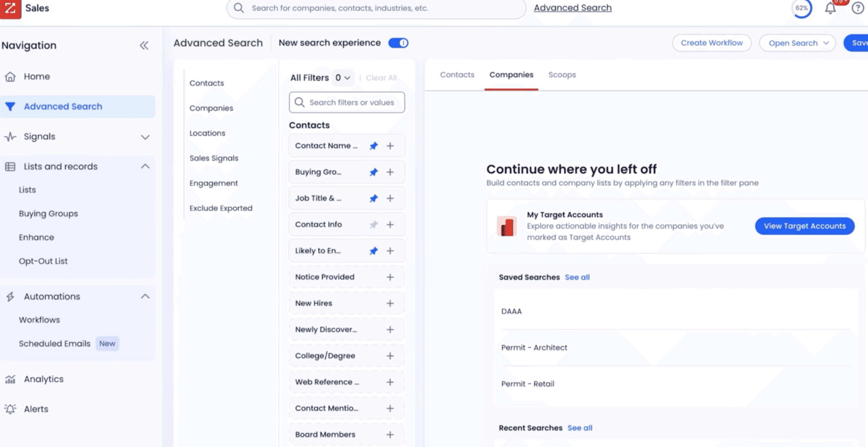Add the New Hires filter plus
This screenshot has width=868, height=447.
click(390, 303)
